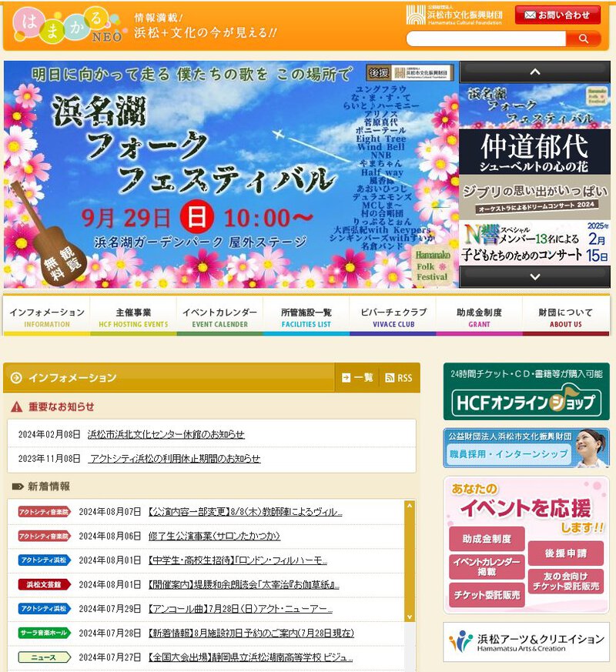This screenshot has width=616, height=672.
Task: Click the ニュース category tag
Action: click(x=45, y=657)
